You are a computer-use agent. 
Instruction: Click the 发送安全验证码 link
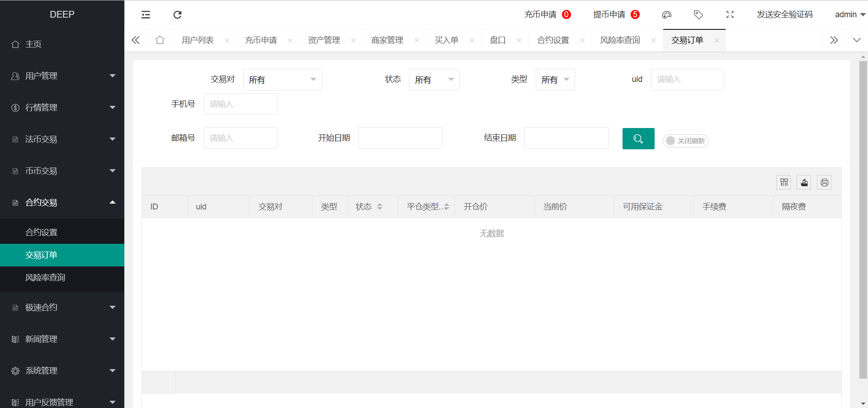pyautogui.click(x=784, y=14)
